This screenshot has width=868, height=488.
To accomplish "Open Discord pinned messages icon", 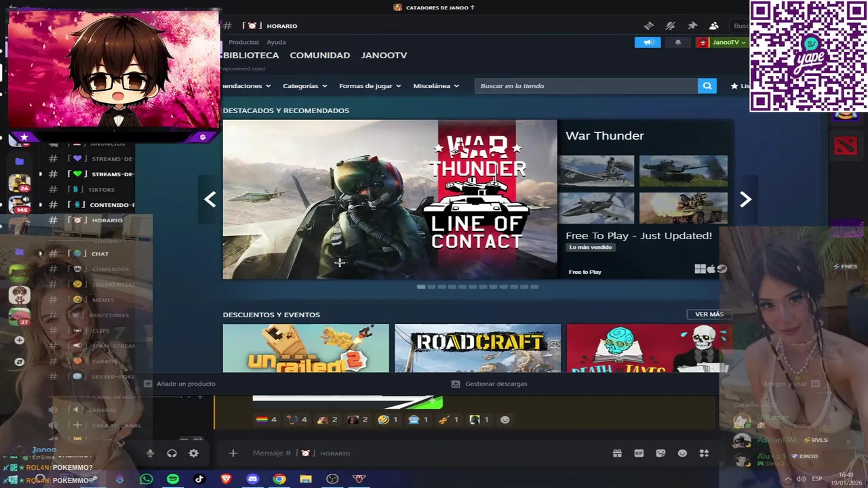I will (692, 26).
